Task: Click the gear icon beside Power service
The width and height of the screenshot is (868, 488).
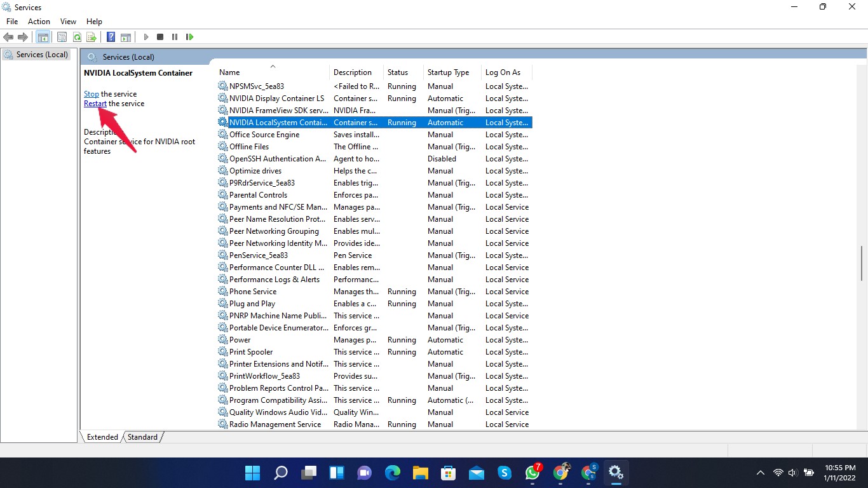Action: (223, 340)
